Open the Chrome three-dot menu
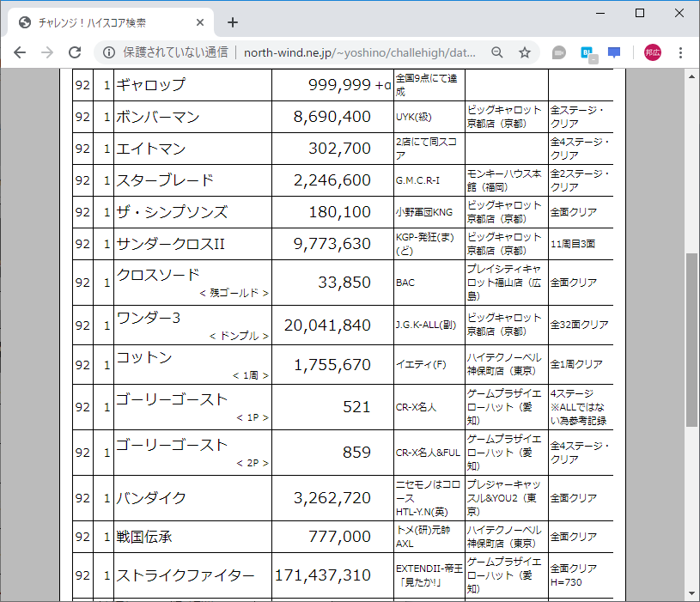Viewport: 700px width, 602px height. tap(680, 52)
